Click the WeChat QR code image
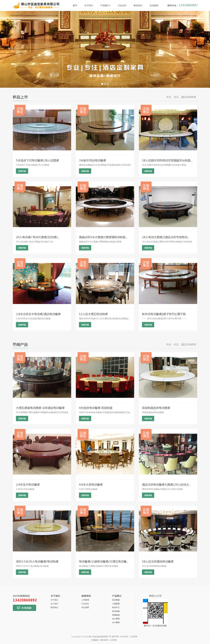The width and height of the screenshot is (210, 644). [155, 611]
